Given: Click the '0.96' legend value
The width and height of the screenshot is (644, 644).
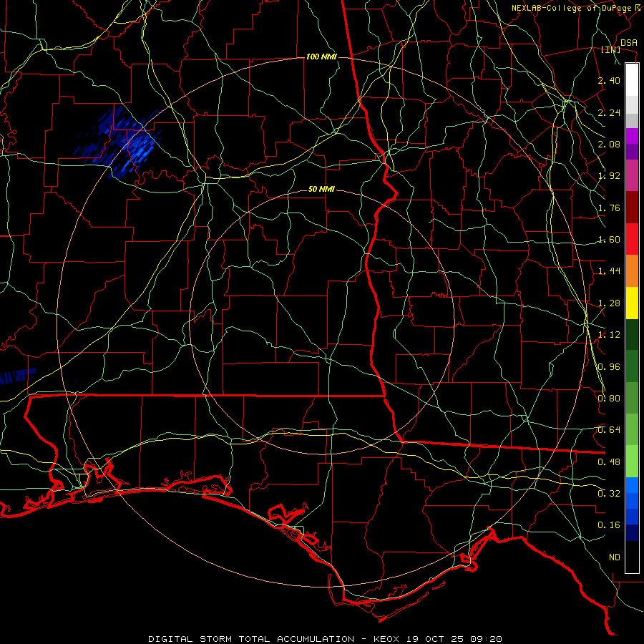Looking at the screenshot, I should coord(609,367).
